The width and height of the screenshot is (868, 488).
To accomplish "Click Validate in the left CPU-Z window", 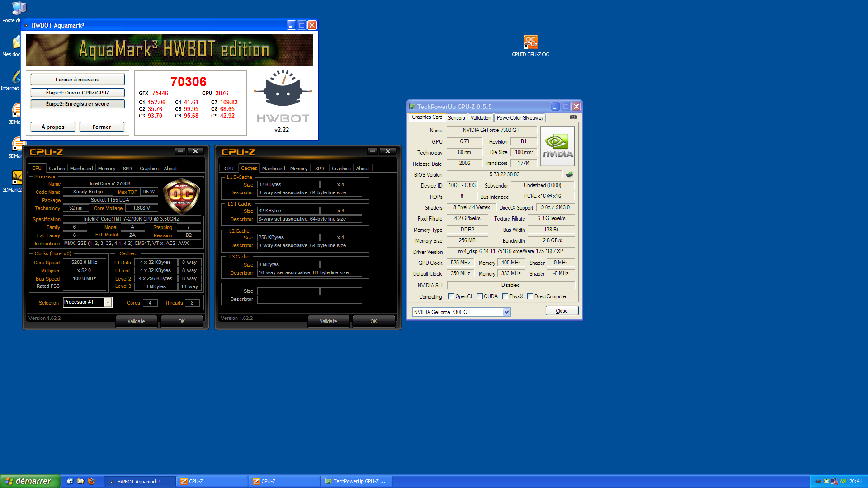I will pyautogui.click(x=136, y=321).
